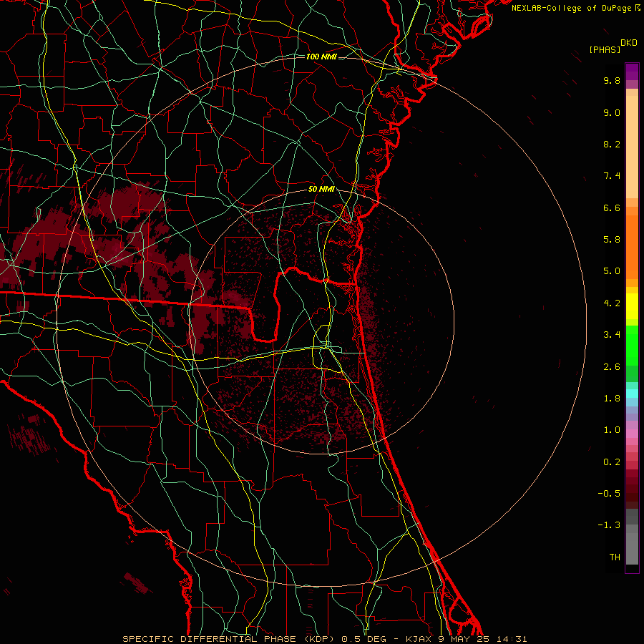The height and width of the screenshot is (644, 644).
Task: Click the 6.6 value on the color scale
Action: [x=612, y=208]
